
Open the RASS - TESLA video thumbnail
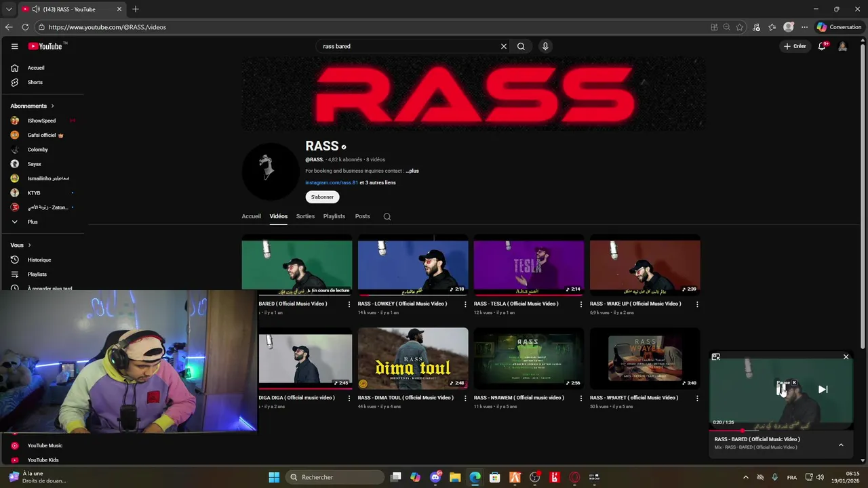coord(529,266)
